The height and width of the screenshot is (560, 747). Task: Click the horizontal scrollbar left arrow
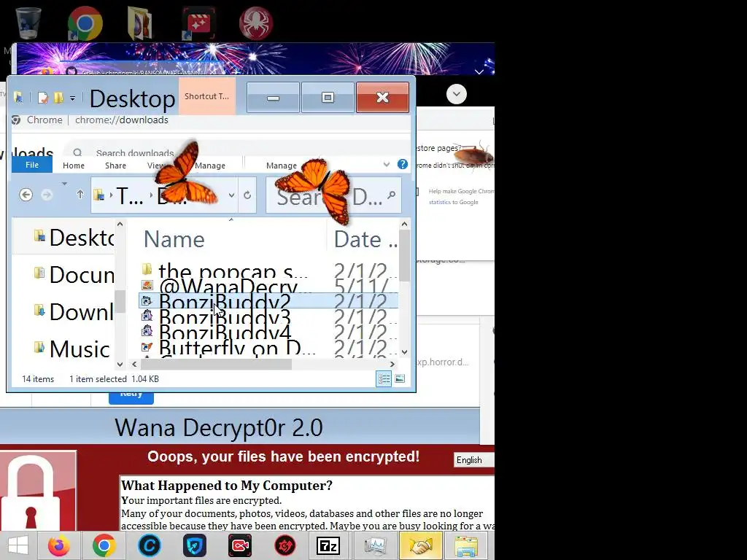(134, 365)
